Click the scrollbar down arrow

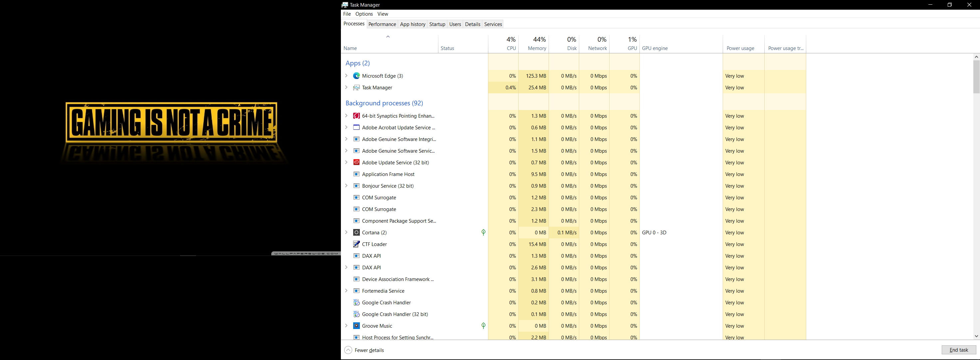[x=976, y=336]
